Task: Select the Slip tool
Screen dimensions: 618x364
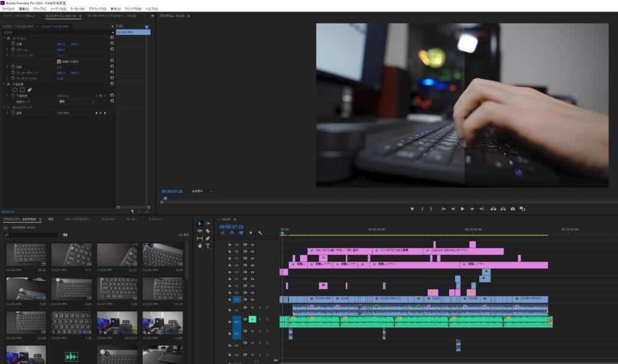Action: [200, 238]
